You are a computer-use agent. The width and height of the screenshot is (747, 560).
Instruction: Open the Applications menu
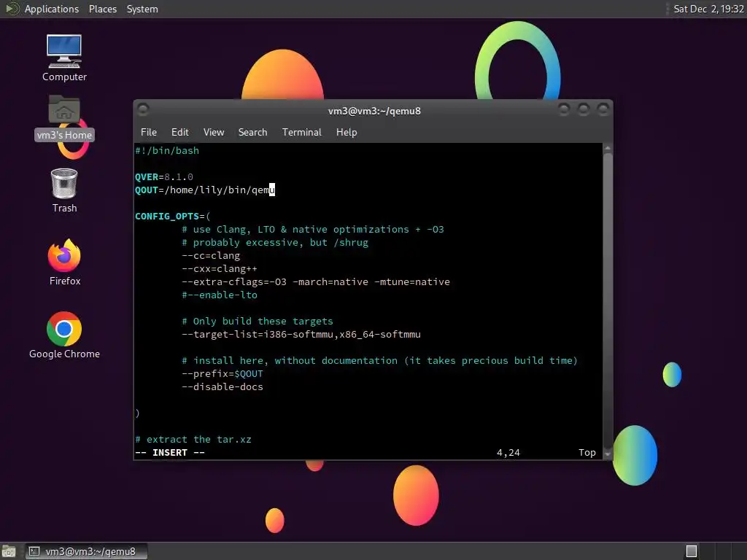click(52, 9)
